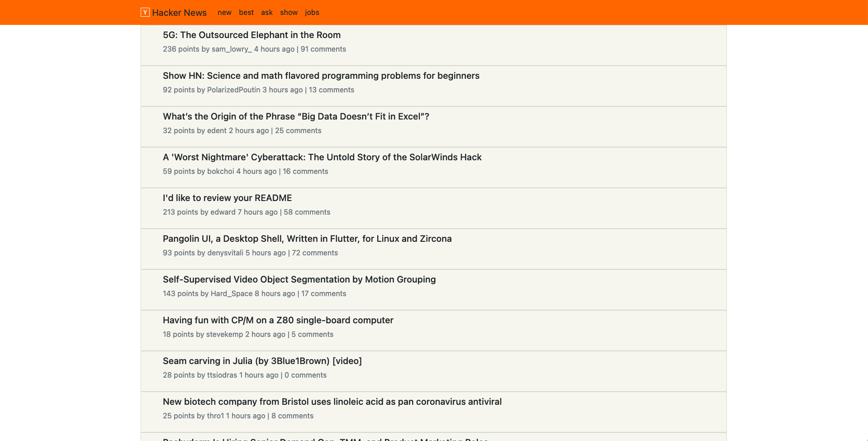Open the "ask" navigation link
Image resolution: width=868 pixels, height=441 pixels.
pos(266,12)
